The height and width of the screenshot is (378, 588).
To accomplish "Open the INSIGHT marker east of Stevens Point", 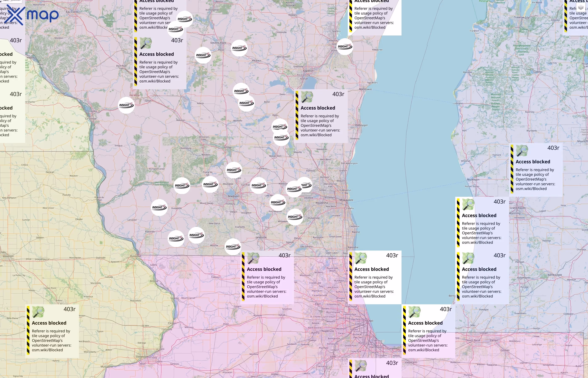I will 239,48.
